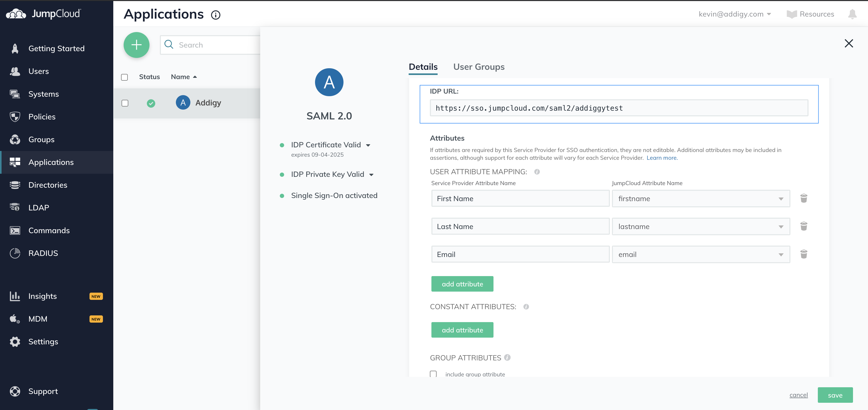Click the notification bell icon
This screenshot has height=410, width=868.
852,14
